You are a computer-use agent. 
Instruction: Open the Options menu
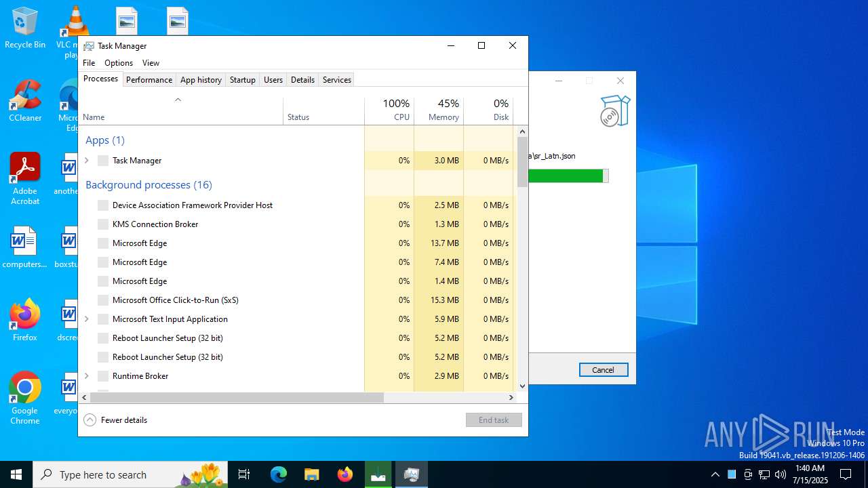pos(119,63)
